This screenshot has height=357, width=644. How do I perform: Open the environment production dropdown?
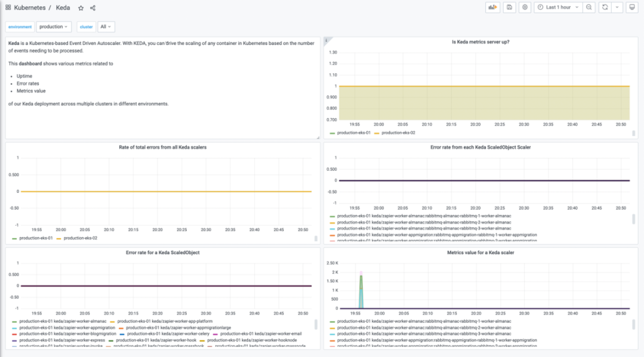(x=54, y=27)
